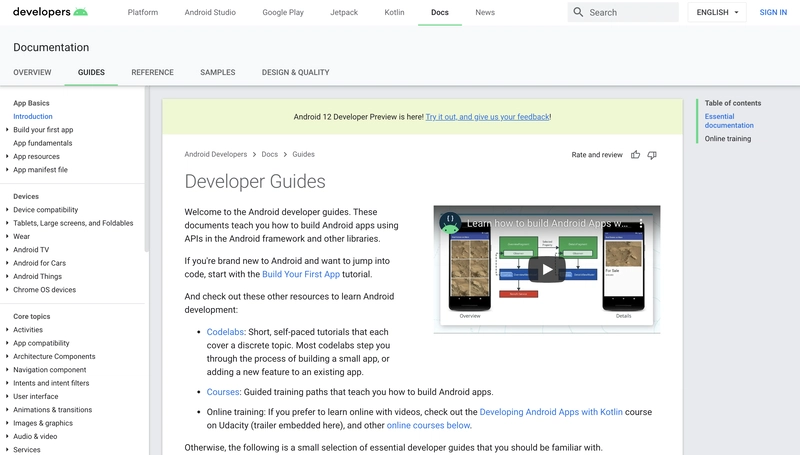Open the Build Your First App link

301,274
